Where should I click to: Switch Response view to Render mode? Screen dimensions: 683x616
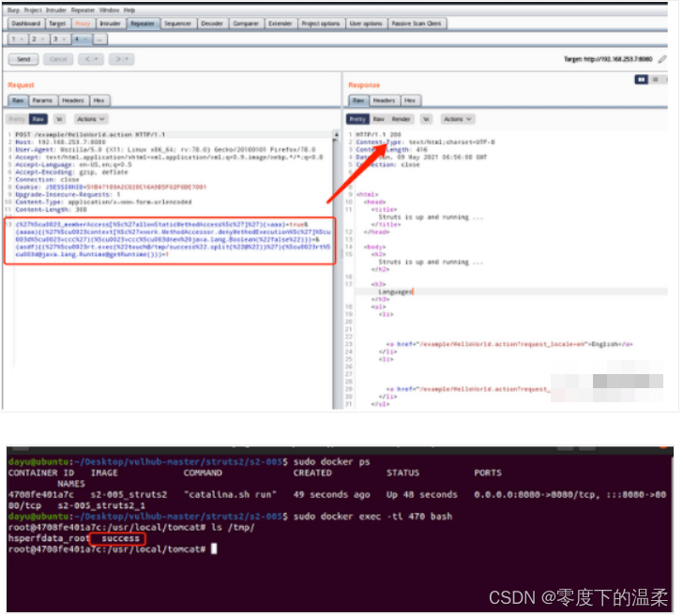[x=401, y=119]
